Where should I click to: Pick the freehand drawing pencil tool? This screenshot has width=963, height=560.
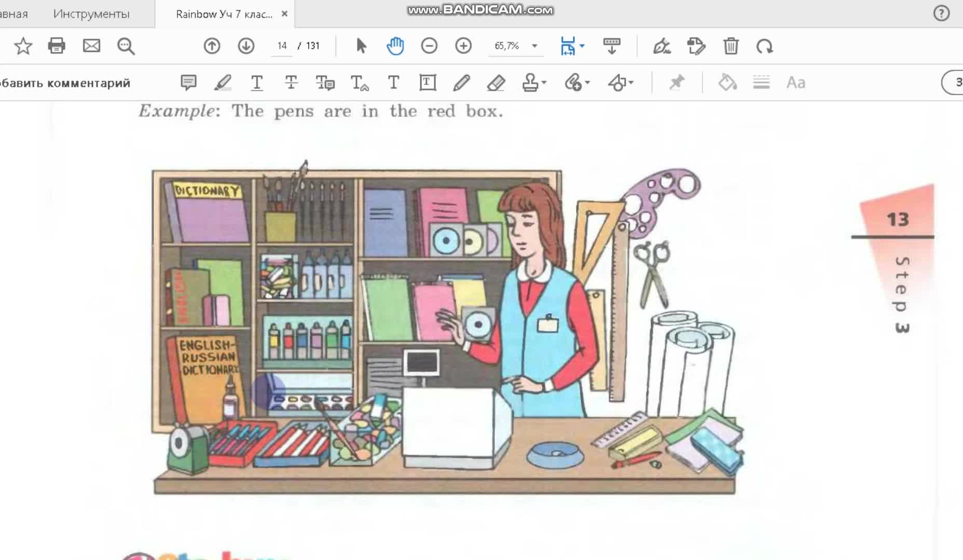461,82
